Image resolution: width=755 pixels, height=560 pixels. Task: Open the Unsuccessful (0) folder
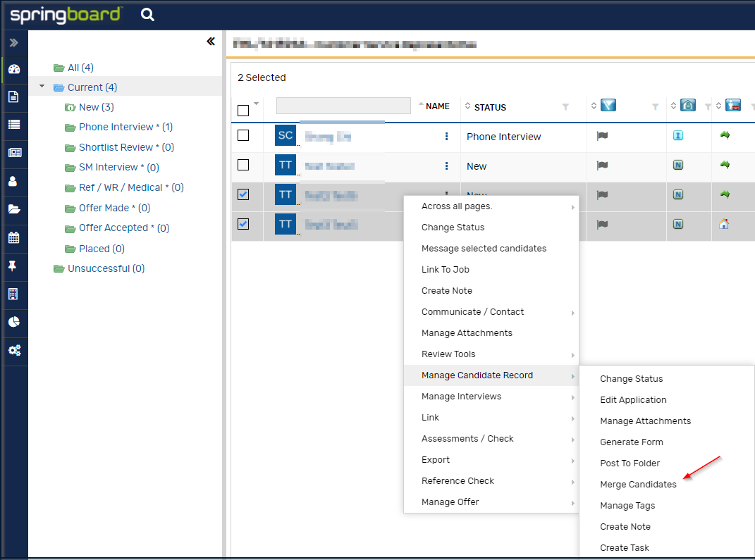click(106, 268)
